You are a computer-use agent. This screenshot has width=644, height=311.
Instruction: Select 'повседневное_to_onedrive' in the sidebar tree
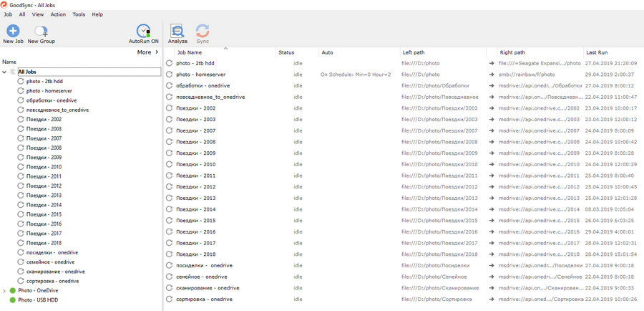point(57,110)
